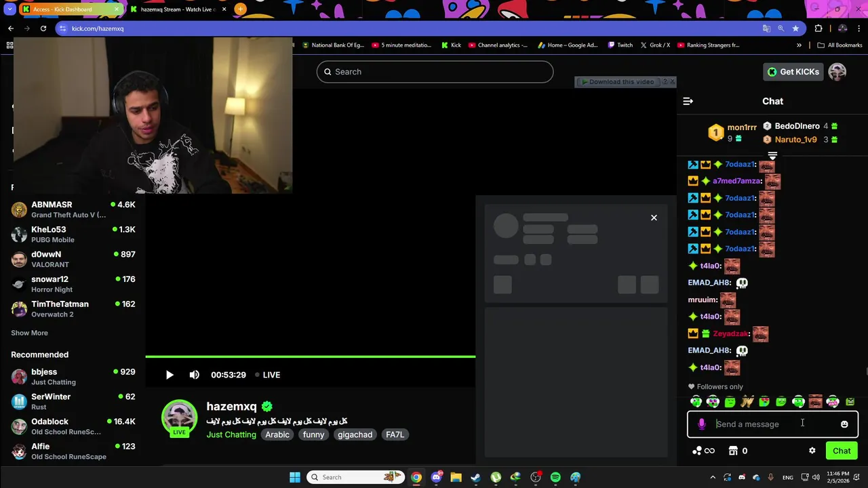The image size is (868, 488).
Task: Play the hazemxq stream video
Action: [x=170, y=375]
